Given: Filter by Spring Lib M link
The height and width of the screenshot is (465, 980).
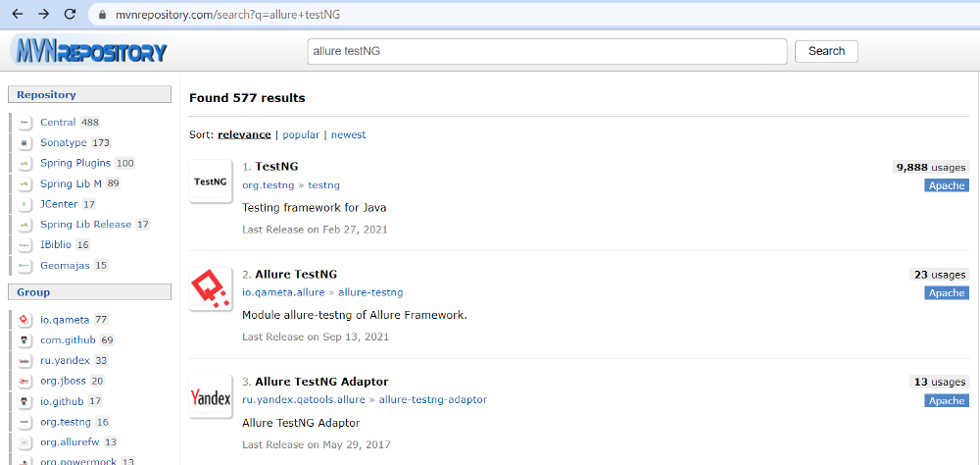Looking at the screenshot, I should 72,183.
